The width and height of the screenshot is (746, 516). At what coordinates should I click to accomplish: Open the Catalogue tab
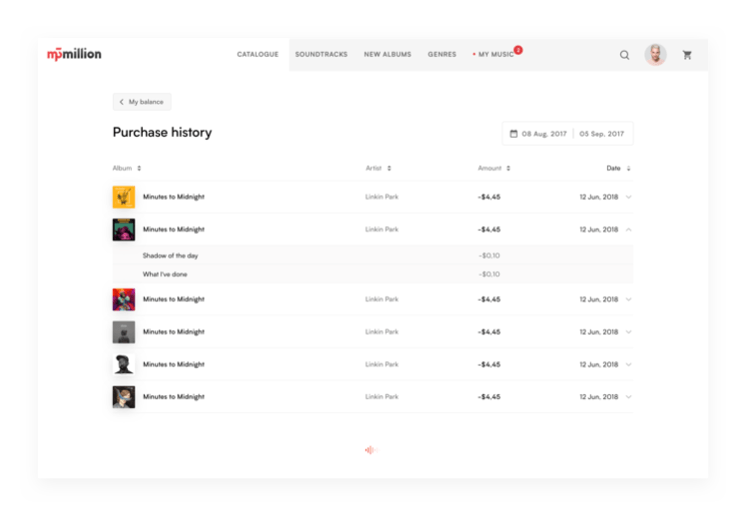(257, 54)
